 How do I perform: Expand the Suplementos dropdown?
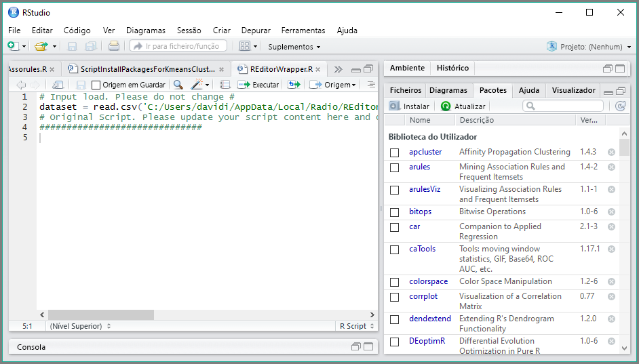pyautogui.click(x=294, y=47)
